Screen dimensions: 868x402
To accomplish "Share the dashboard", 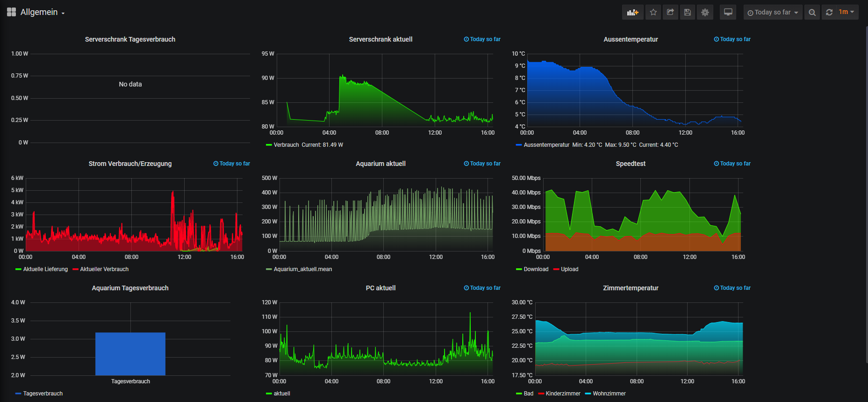I will tap(670, 12).
